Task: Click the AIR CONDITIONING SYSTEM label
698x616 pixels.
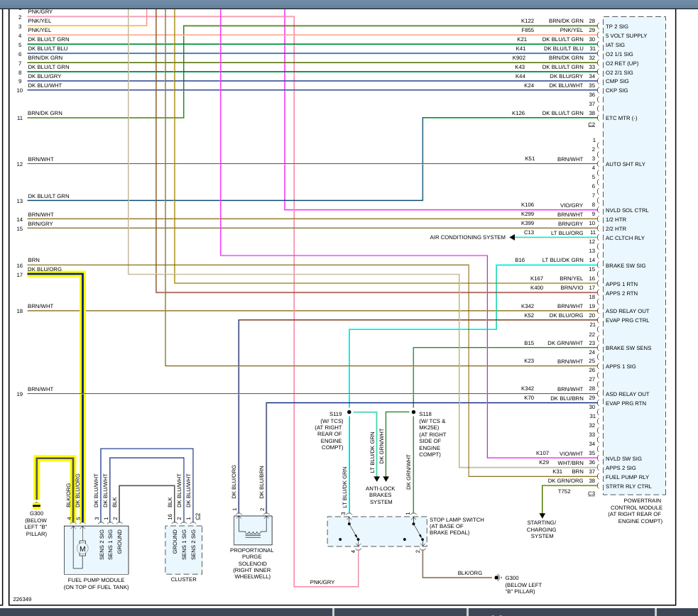Action: point(467,238)
